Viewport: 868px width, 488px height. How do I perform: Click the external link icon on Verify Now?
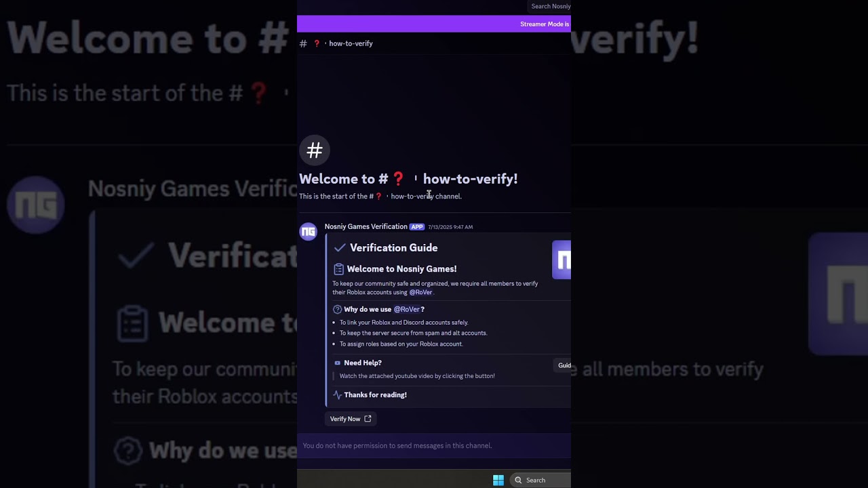[368, 419]
